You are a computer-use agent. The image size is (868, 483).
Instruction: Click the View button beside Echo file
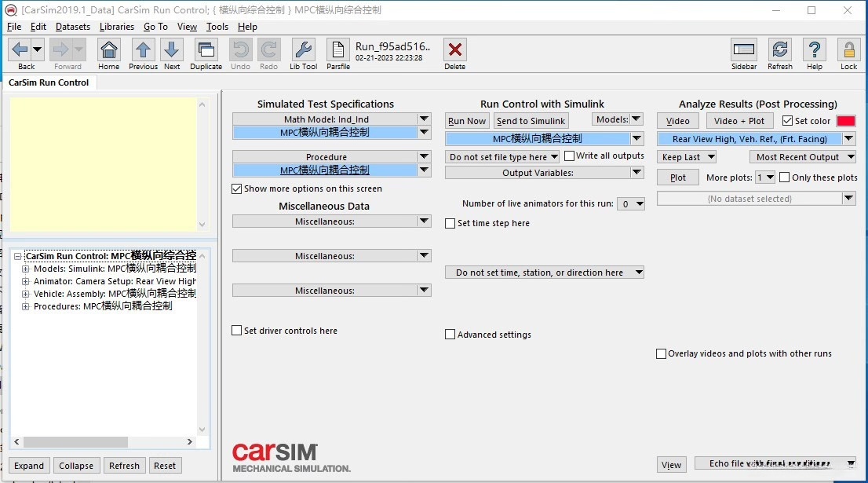click(672, 465)
